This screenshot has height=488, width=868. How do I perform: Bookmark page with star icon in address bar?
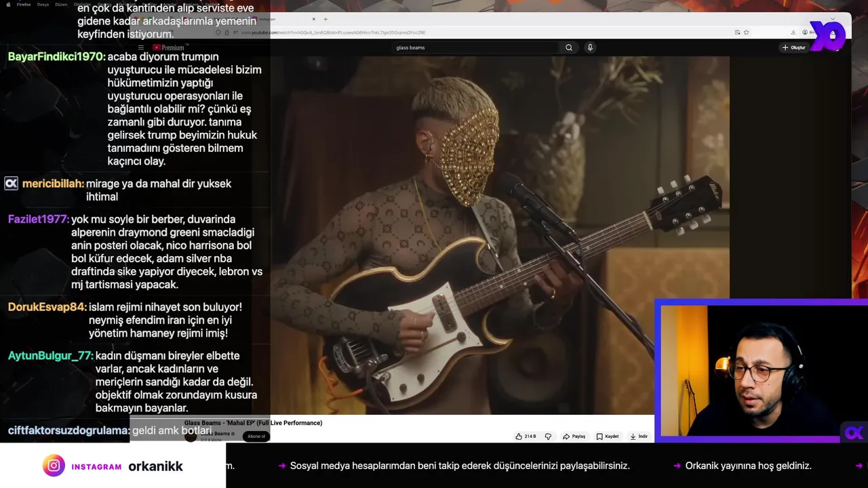pos(746,33)
